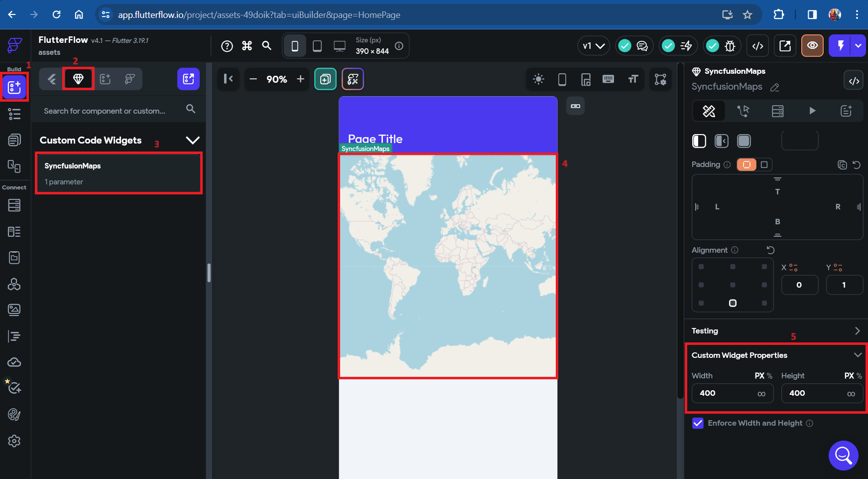This screenshot has width=868, height=479.
Task: Select the Custom Code Widgets diamond tab
Action: coord(78,79)
